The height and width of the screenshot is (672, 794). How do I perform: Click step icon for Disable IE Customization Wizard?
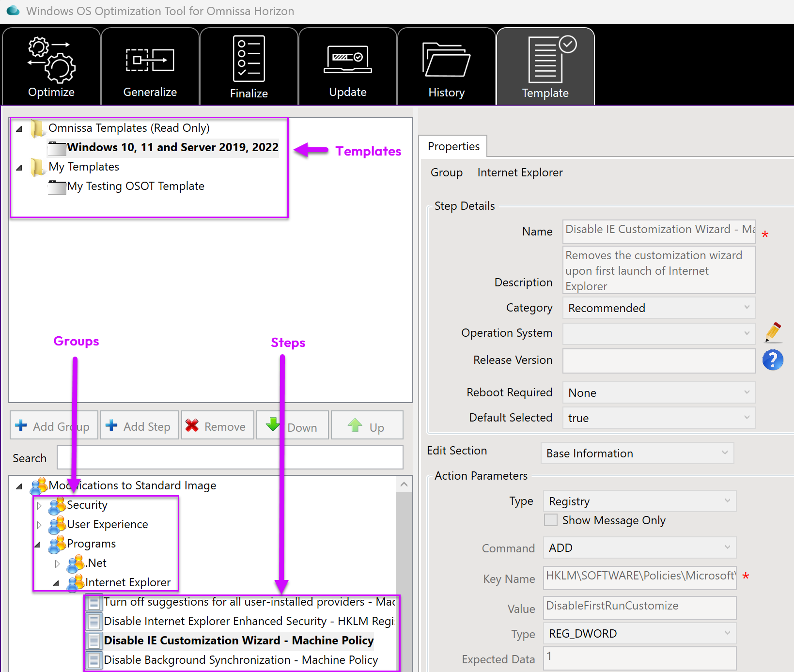(x=94, y=641)
